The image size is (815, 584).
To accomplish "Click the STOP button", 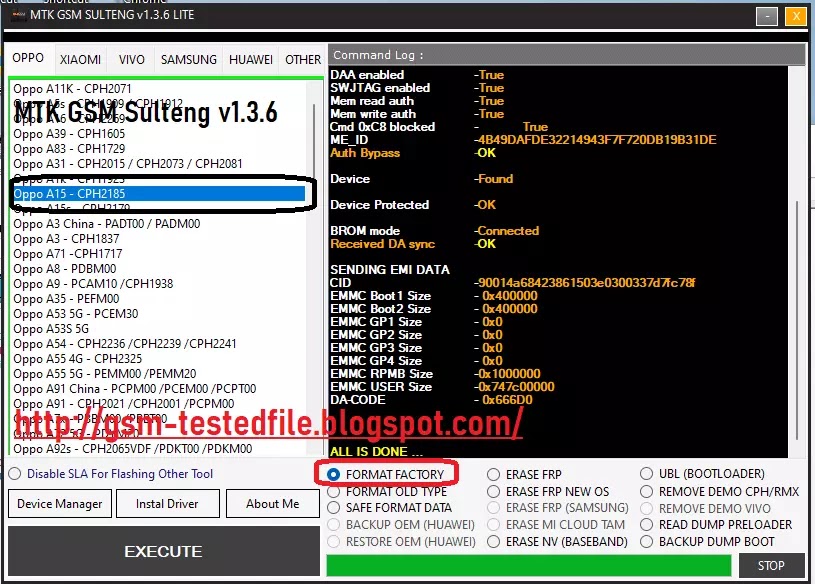I will pos(771,565).
